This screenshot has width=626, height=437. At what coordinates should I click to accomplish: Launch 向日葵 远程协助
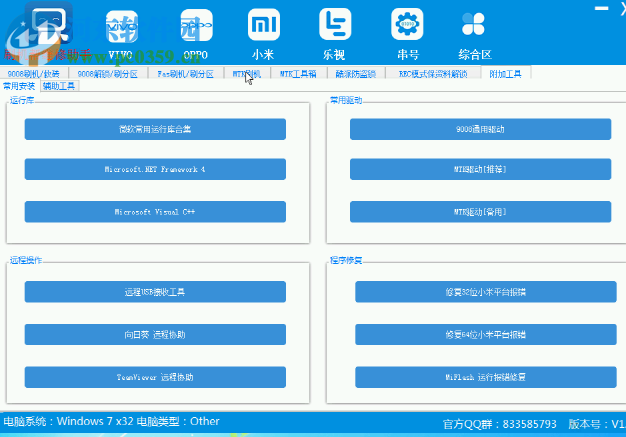point(155,334)
